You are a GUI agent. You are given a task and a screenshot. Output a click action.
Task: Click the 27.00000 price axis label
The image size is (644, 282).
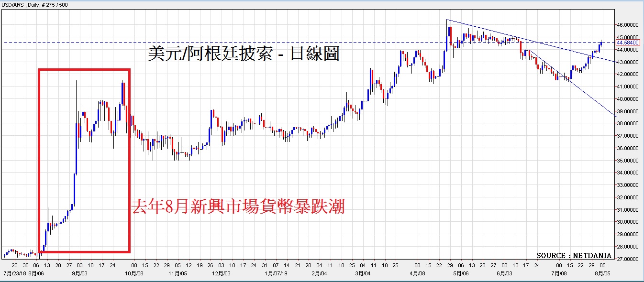coord(627,259)
